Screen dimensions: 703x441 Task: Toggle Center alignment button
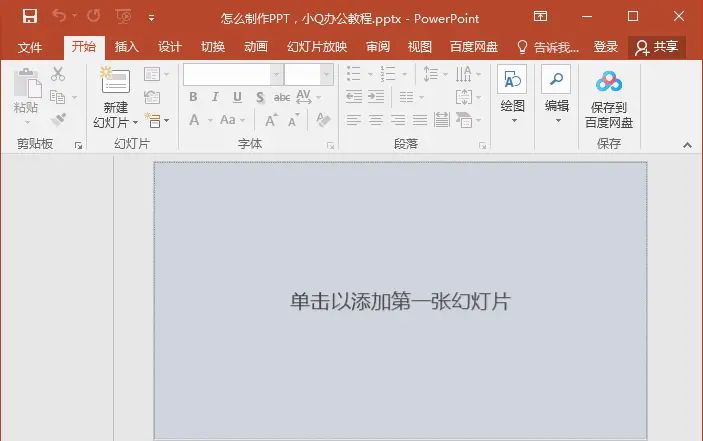tap(376, 120)
